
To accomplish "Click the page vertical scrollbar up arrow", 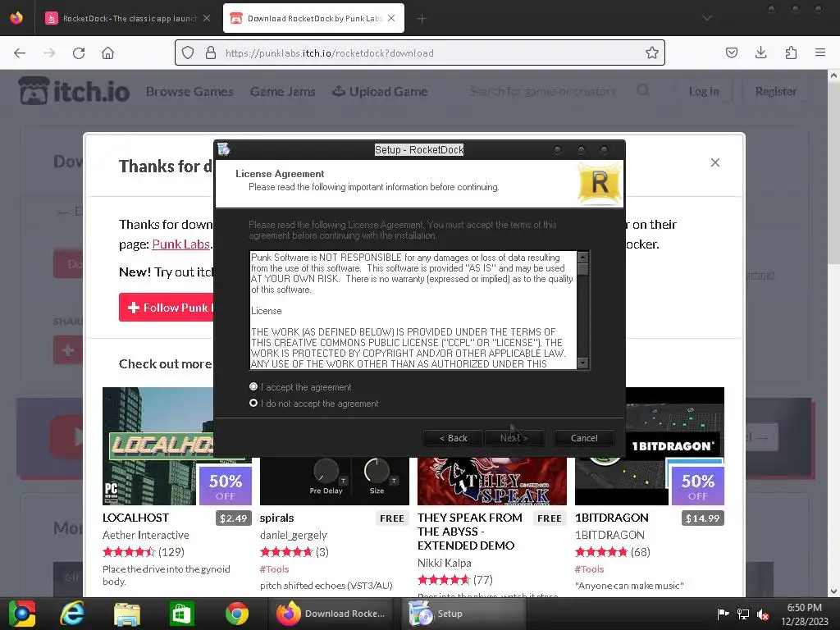I will (x=833, y=75).
